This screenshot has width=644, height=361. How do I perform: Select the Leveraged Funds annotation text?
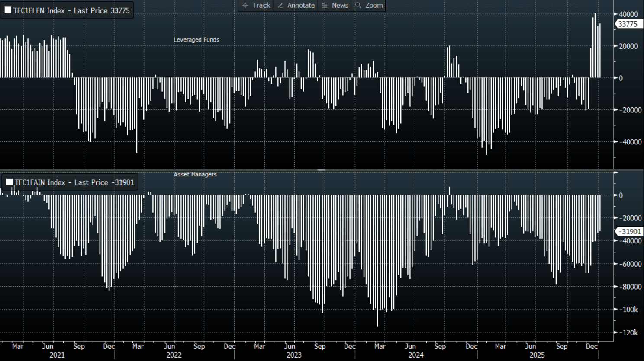tap(196, 40)
